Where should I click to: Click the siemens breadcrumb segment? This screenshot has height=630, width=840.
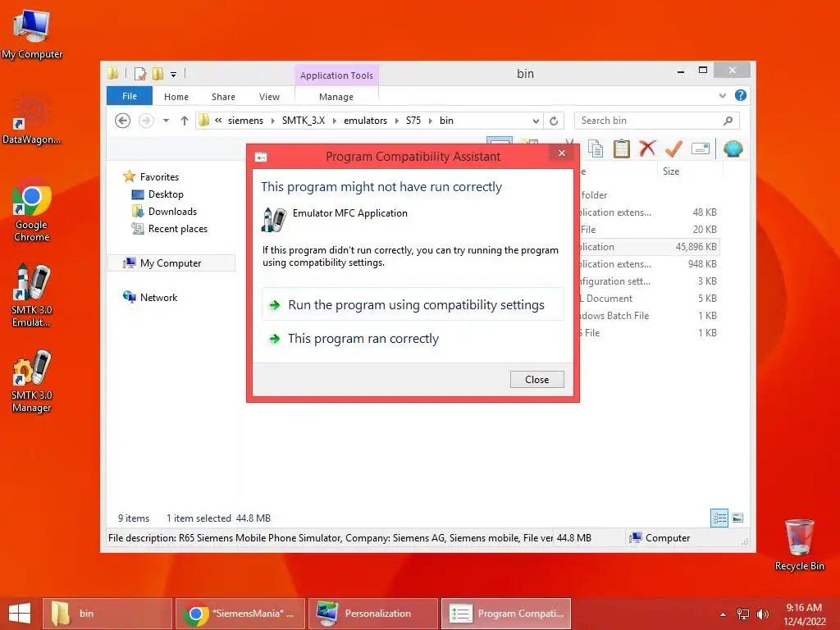(x=245, y=121)
